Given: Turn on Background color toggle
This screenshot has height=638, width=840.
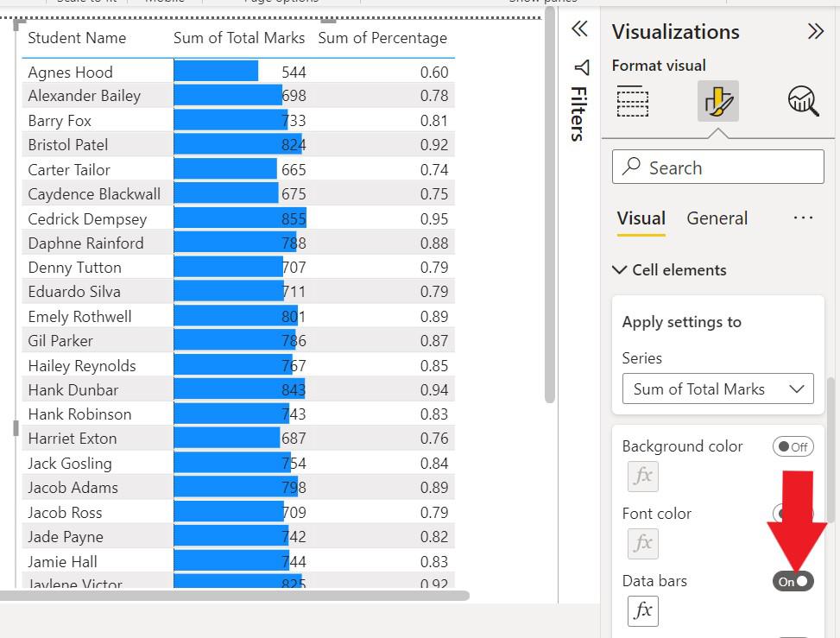Looking at the screenshot, I should [x=793, y=446].
